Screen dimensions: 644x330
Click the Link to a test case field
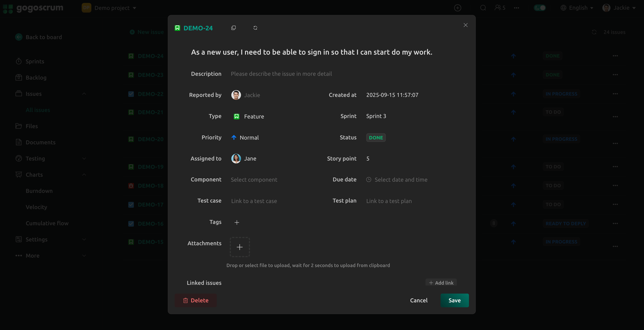tap(254, 201)
